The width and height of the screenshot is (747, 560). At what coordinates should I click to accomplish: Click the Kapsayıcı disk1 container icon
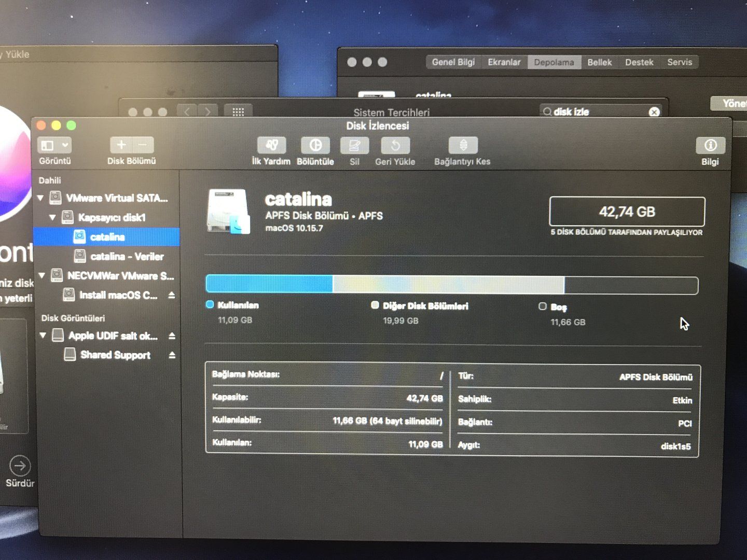pyautogui.click(x=67, y=217)
